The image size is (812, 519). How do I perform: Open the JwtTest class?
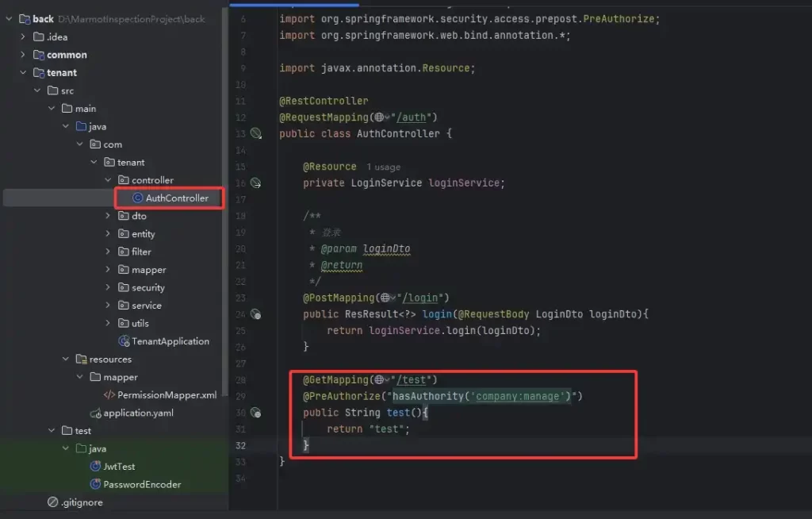point(119,467)
